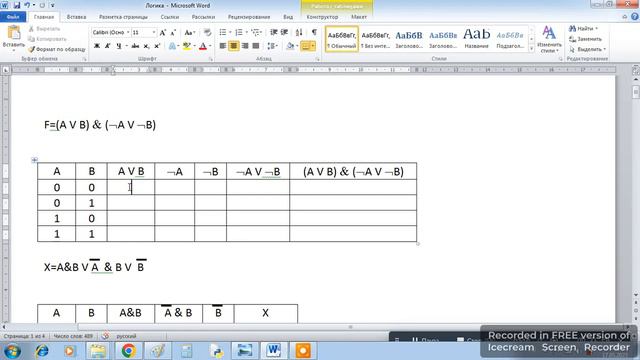Toggle Underline (Ч) formatting
640x360 pixels.
point(118,46)
